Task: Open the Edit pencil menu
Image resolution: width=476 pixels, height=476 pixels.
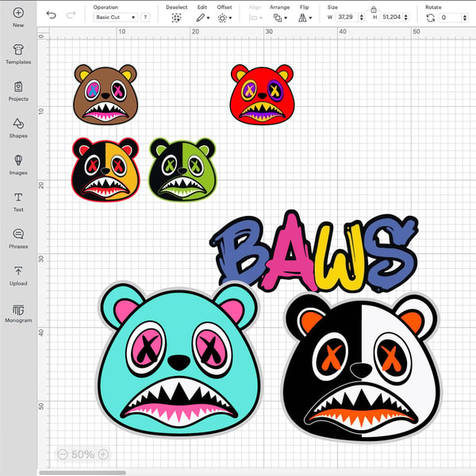Action: tap(202, 18)
